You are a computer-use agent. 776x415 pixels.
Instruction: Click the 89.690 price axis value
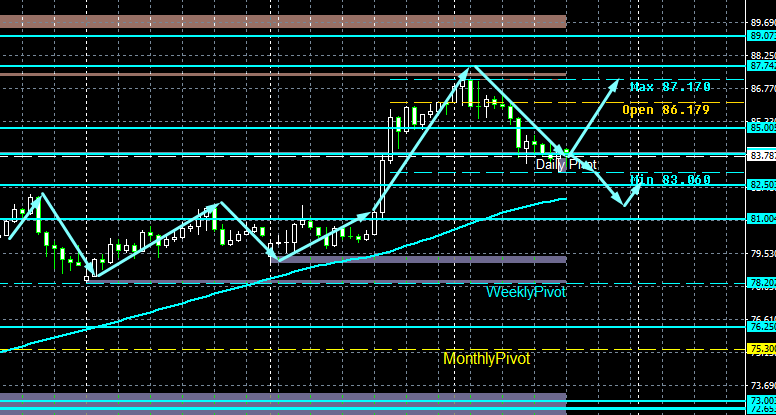tap(763, 22)
